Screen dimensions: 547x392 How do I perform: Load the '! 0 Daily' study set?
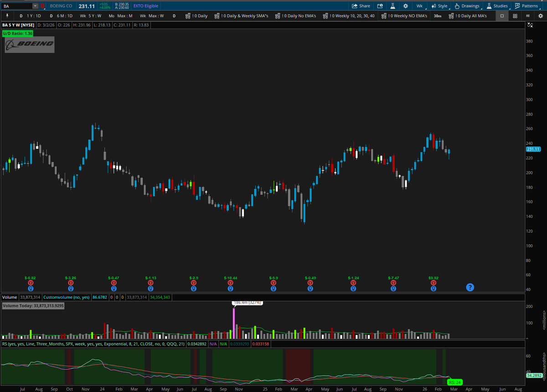click(196, 15)
